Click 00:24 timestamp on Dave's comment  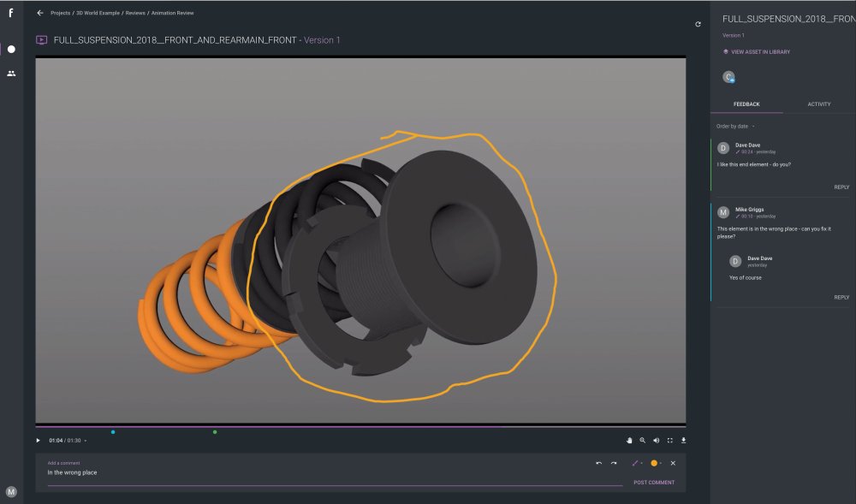[746, 152]
